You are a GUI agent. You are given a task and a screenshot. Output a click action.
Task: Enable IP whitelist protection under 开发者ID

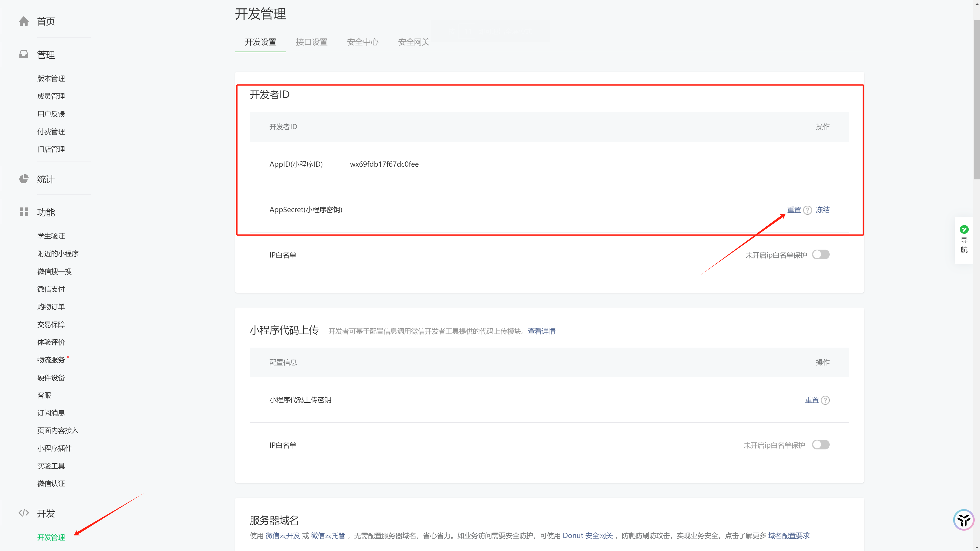821,254
